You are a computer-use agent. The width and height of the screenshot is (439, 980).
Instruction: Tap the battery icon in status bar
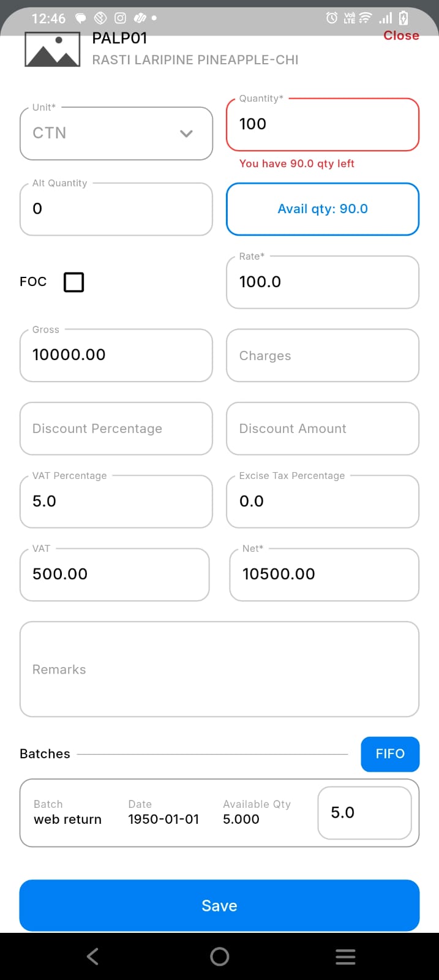(x=403, y=18)
